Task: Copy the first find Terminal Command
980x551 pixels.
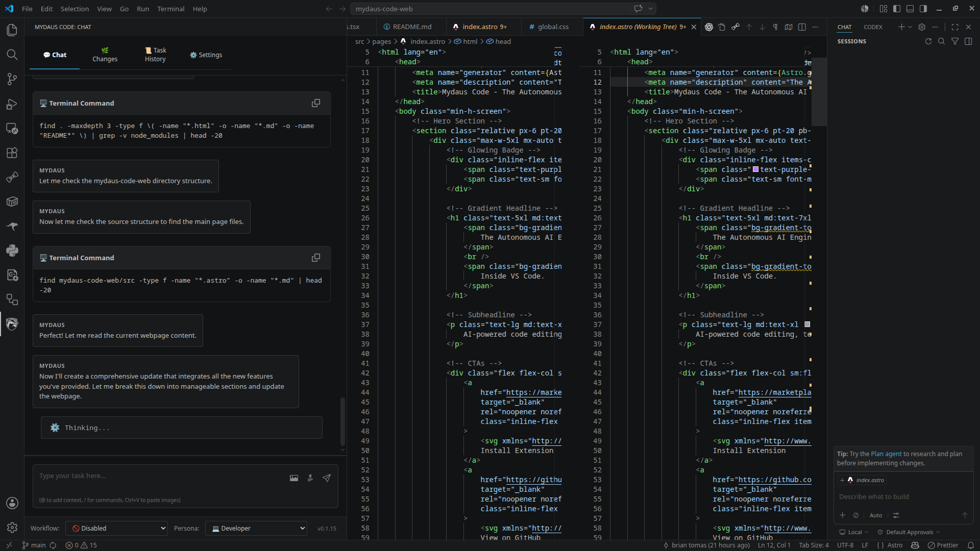Action: coord(316,103)
